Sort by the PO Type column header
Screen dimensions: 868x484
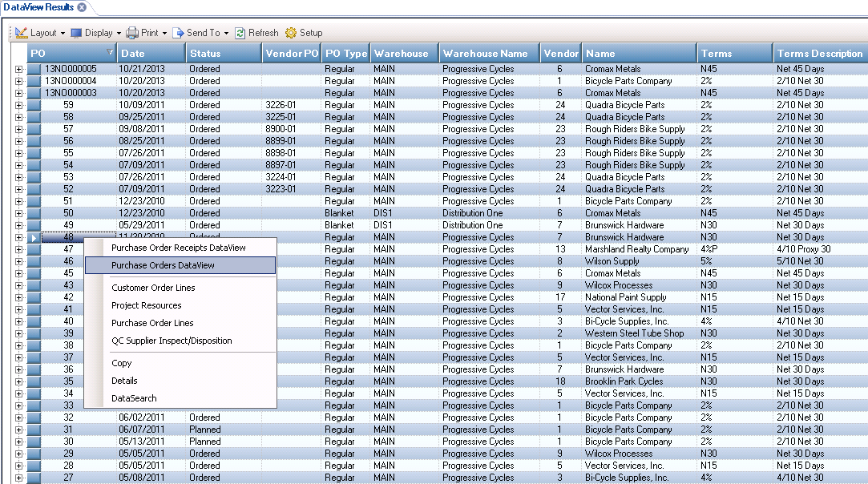pyautogui.click(x=345, y=53)
